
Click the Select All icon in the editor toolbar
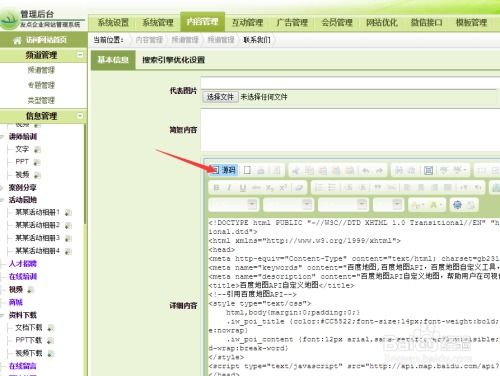pyautogui.click(x=428, y=171)
